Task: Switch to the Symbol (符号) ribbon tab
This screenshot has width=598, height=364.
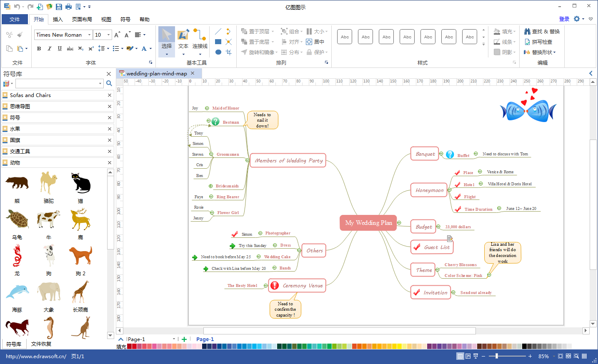Action: (x=125, y=19)
